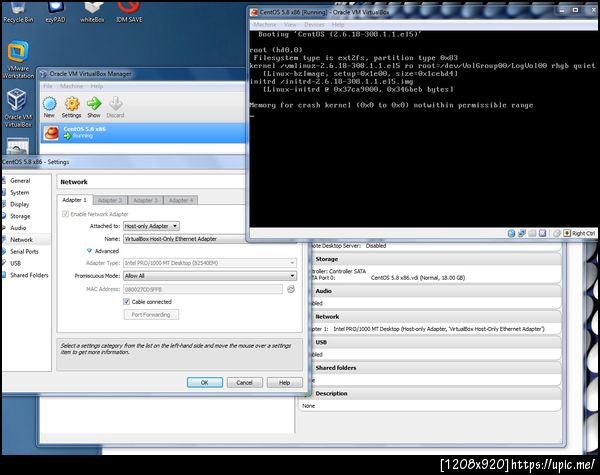Select Serial Ports settings category
The width and height of the screenshot is (600, 475).
pyautogui.click(x=24, y=251)
